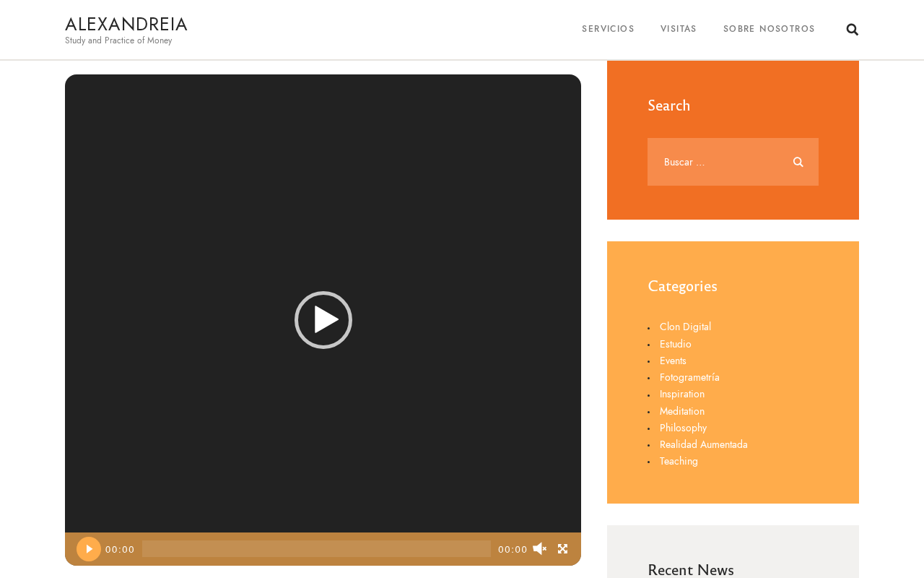The height and width of the screenshot is (578, 924).
Task: Open the header search magnifier icon
Action: tap(853, 30)
